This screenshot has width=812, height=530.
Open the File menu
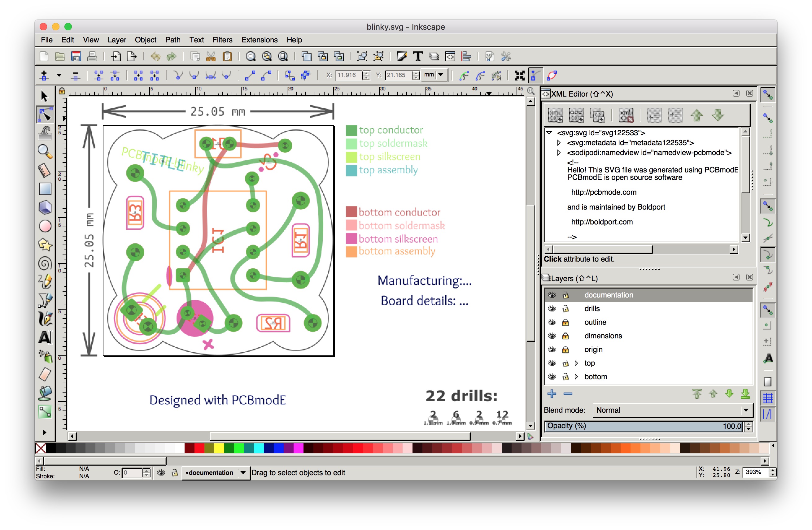pyautogui.click(x=47, y=40)
